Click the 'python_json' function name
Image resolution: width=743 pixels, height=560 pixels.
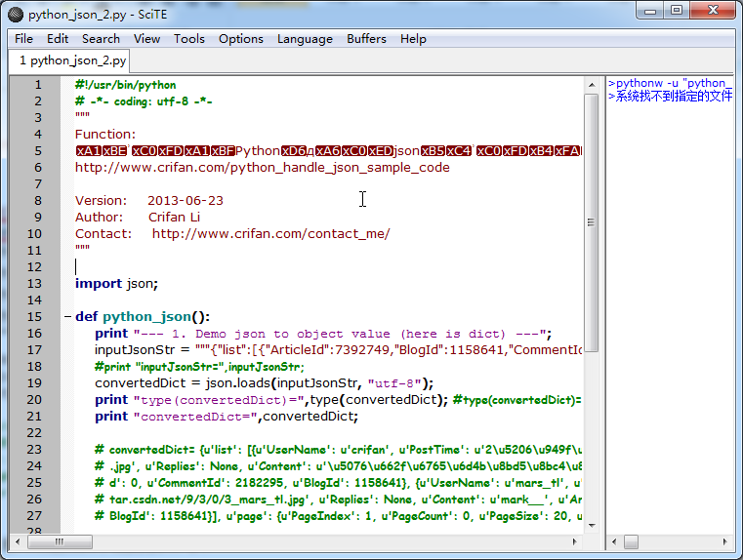tap(146, 317)
